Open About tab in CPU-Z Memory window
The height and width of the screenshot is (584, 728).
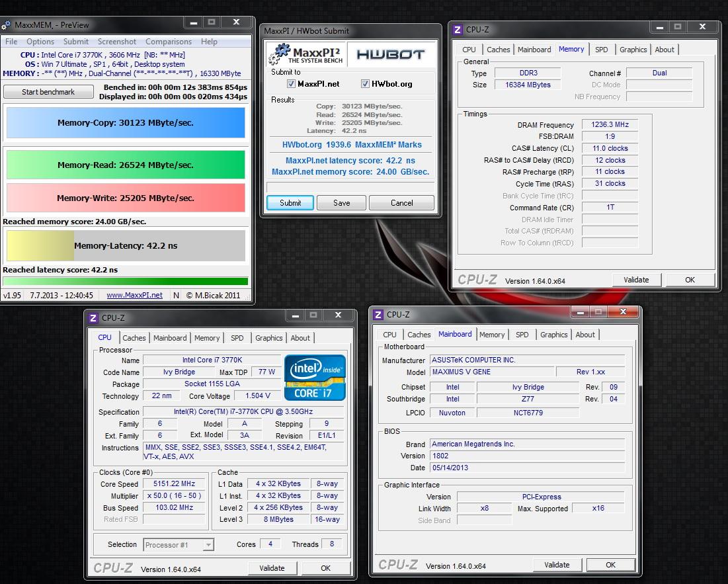pos(665,50)
